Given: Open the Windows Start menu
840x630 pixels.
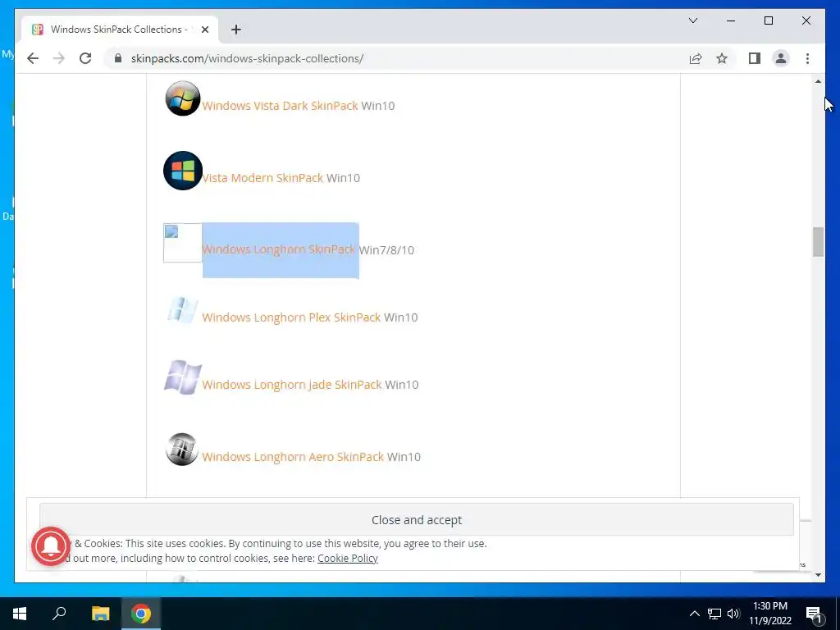Looking at the screenshot, I should 20,614.
